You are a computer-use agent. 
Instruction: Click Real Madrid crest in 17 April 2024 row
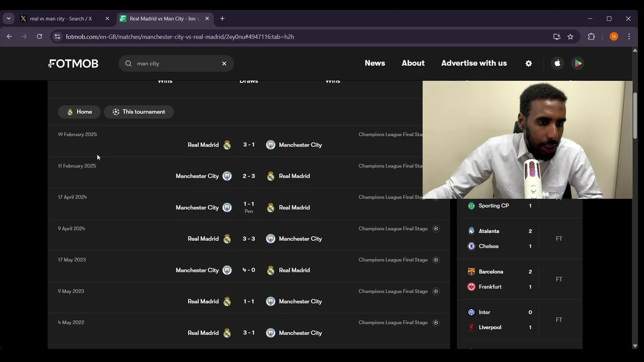point(271,208)
